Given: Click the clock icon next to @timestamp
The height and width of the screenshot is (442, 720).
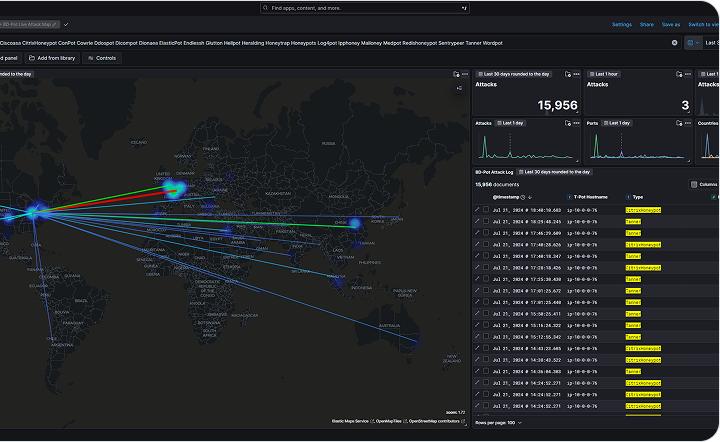Looking at the screenshot, I should 523,197.
